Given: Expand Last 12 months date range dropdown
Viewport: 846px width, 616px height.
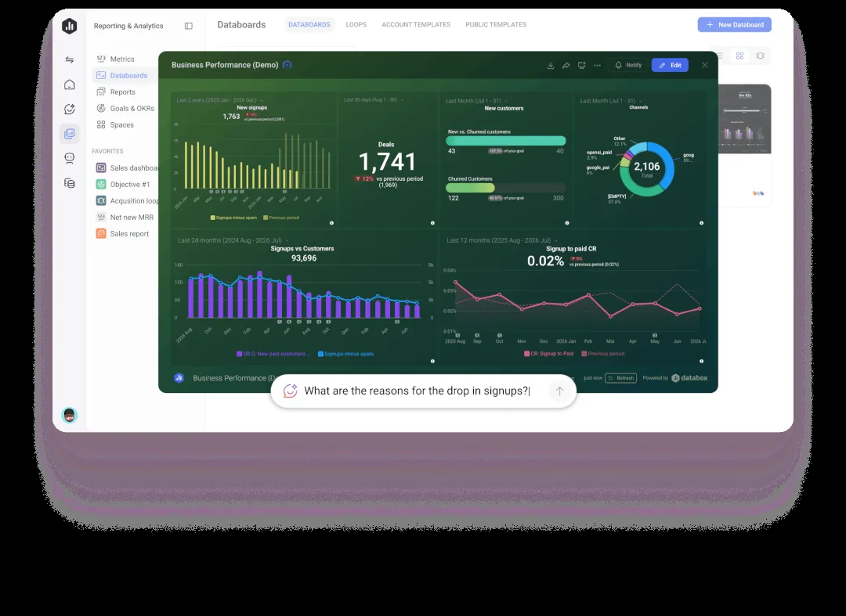Looking at the screenshot, I should [x=502, y=240].
